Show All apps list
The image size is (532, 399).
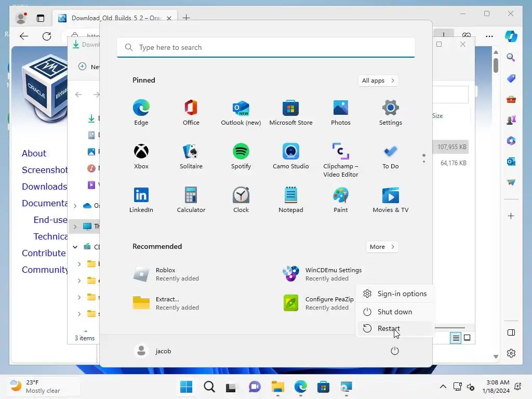(378, 81)
